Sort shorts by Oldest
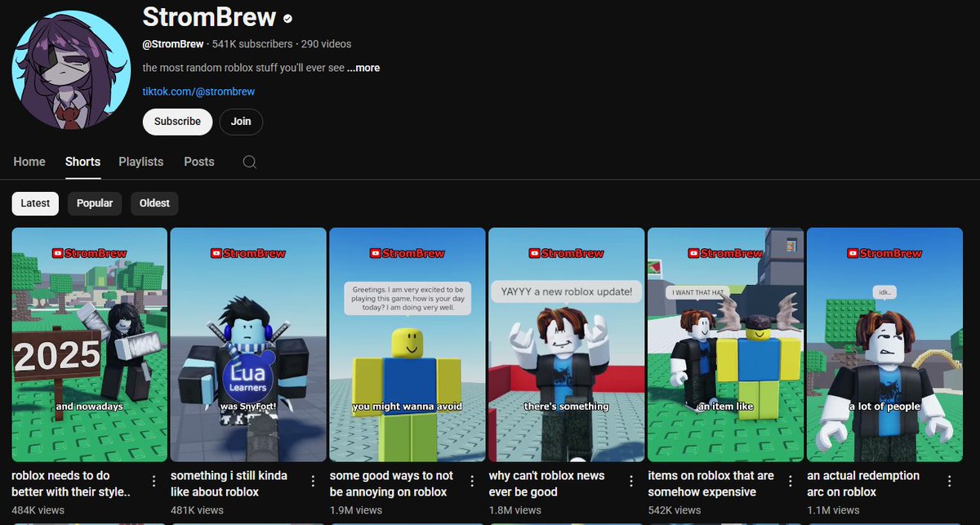The height and width of the screenshot is (525, 980). point(154,203)
